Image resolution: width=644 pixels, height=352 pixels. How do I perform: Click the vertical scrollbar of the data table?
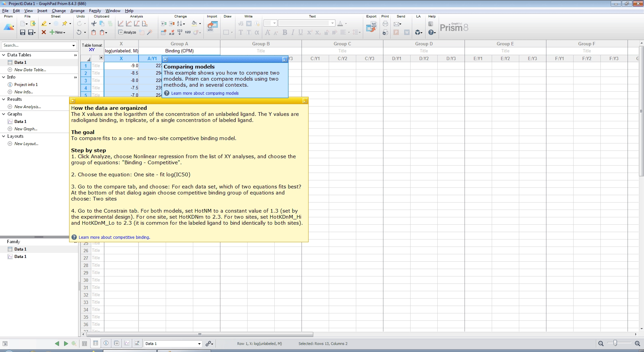[641, 111]
